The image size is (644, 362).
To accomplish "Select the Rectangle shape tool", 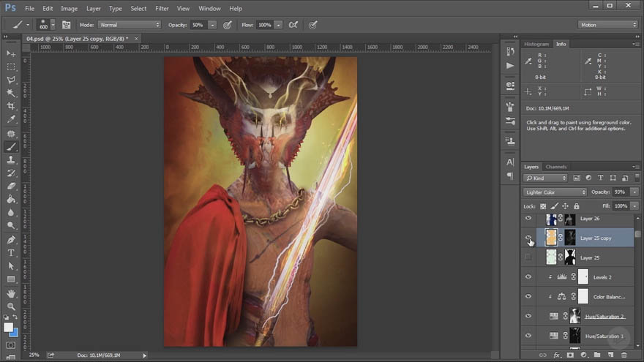I will click(x=11, y=279).
